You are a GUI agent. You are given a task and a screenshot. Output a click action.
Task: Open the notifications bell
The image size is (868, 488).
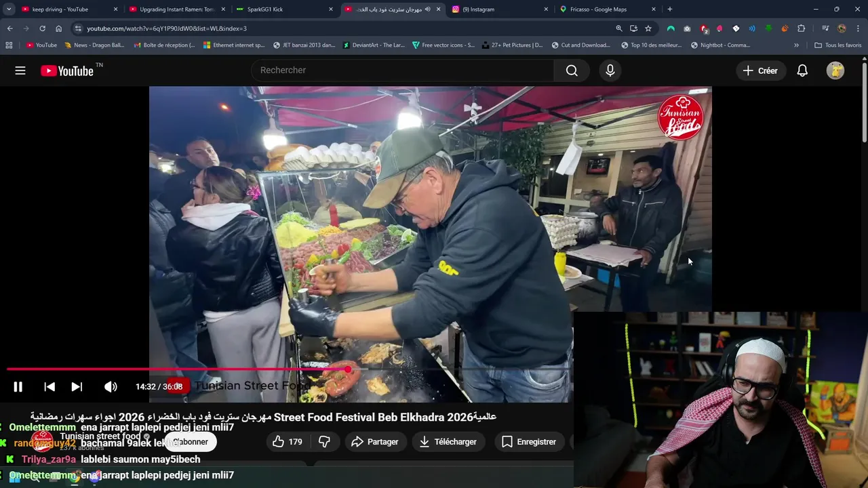coord(802,70)
